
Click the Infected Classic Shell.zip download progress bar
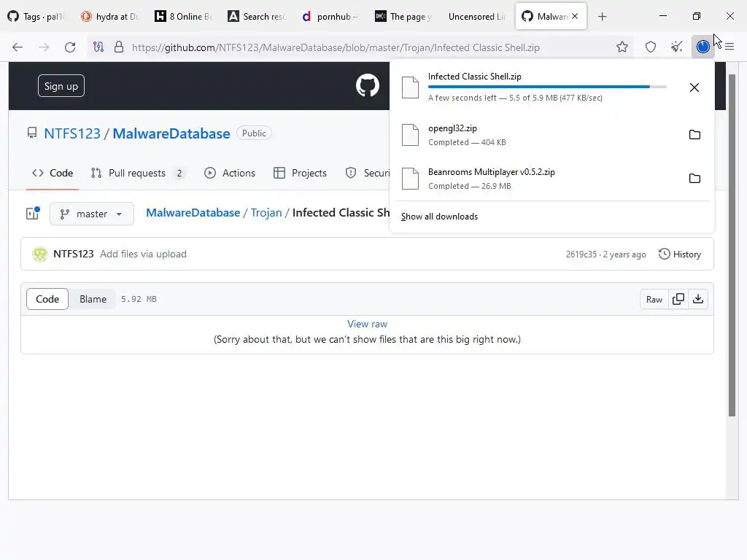pyautogui.click(x=547, y=87)
